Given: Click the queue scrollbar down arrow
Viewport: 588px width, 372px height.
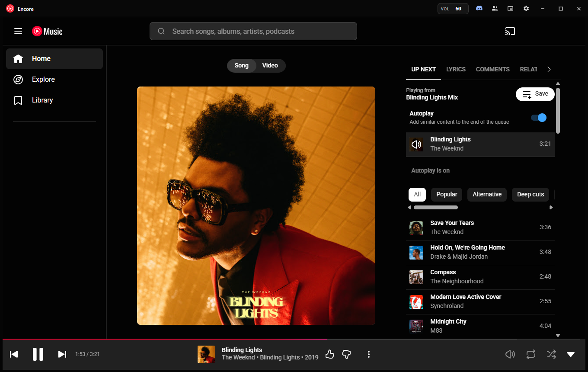Looking at the screenshot, I should point(558,335).
